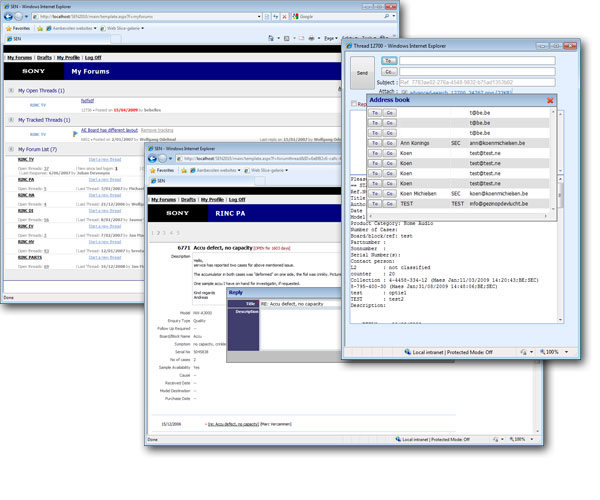Click Remove tracking link
This screenshot has height=500, width=600.
157,130
